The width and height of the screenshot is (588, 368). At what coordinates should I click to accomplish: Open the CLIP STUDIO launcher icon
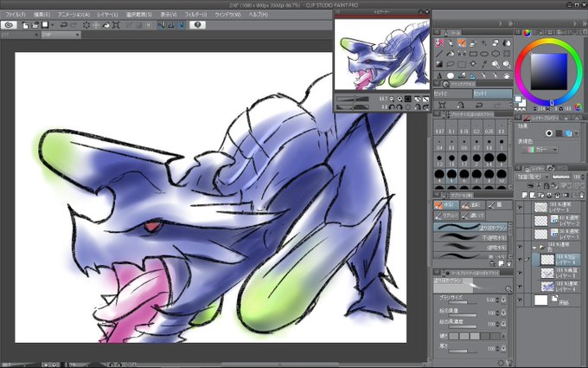(9, 25)
